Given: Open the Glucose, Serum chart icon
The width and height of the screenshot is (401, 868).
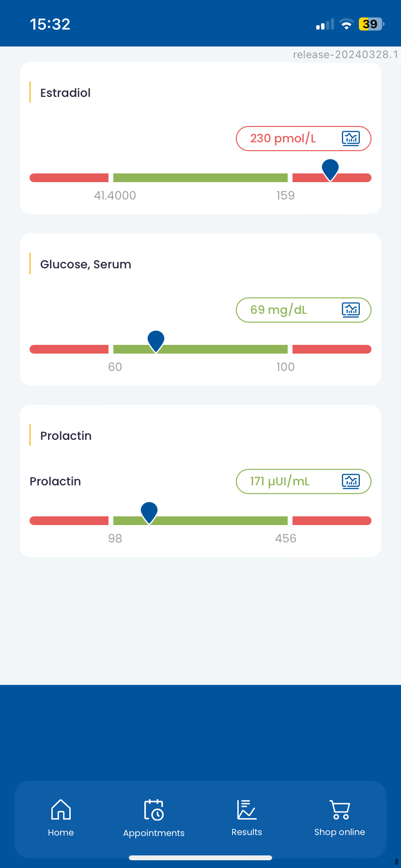Looking at the screenshot, I should 351,310.
